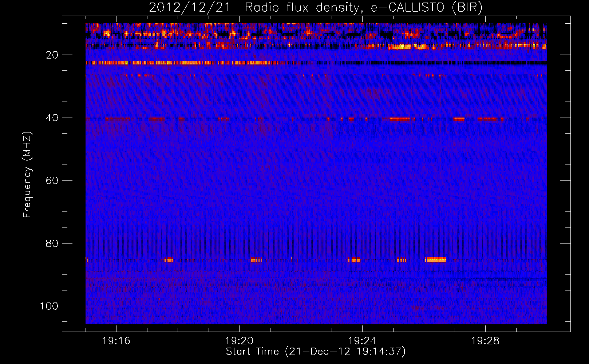Click the frequency tick label '100'
This screenshot has height=364, width=589.
click(x=49, y=306)
